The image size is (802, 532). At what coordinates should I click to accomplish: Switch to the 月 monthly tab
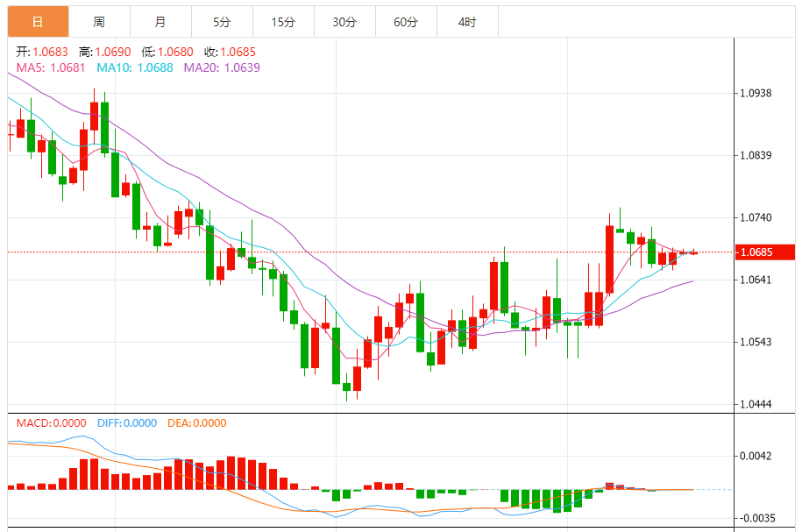pos(160,22)
